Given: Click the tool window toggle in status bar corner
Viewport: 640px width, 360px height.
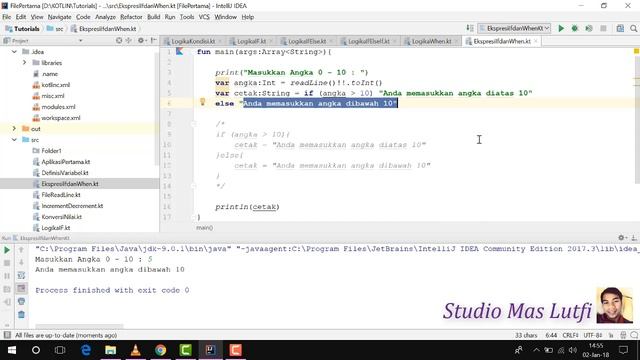Looking at the screenshot, I should (7, 335).
